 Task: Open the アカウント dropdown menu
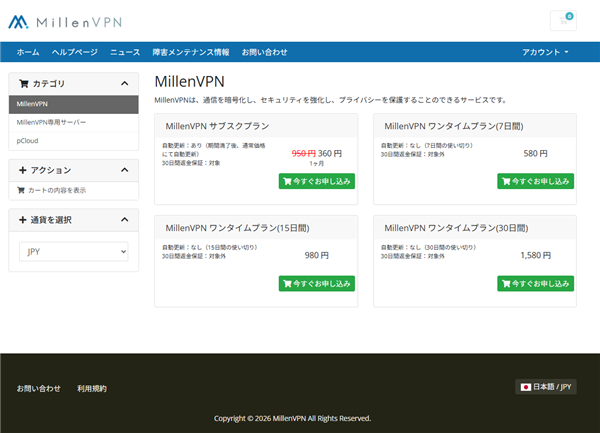pyautogui.click(x=545, y=52)
